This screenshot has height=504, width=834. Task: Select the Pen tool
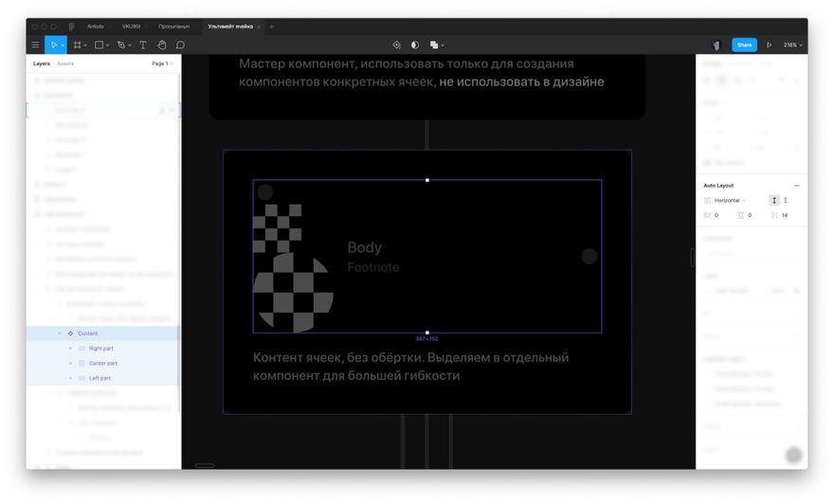(121, 45)
